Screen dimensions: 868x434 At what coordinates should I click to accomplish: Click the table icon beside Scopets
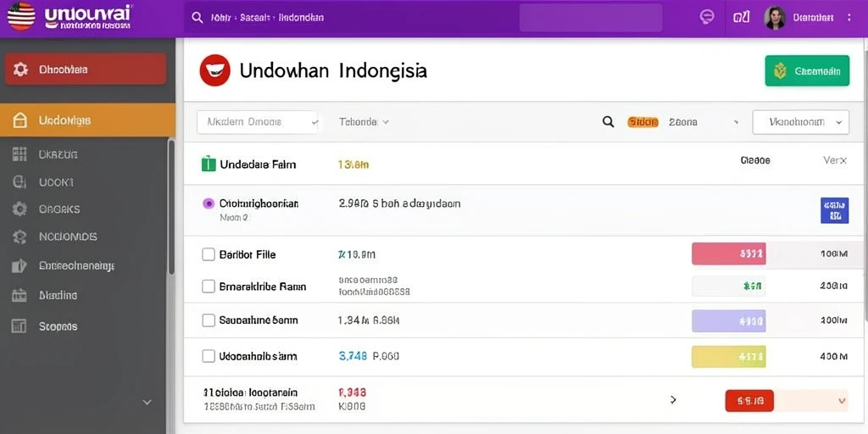point(19,326)
